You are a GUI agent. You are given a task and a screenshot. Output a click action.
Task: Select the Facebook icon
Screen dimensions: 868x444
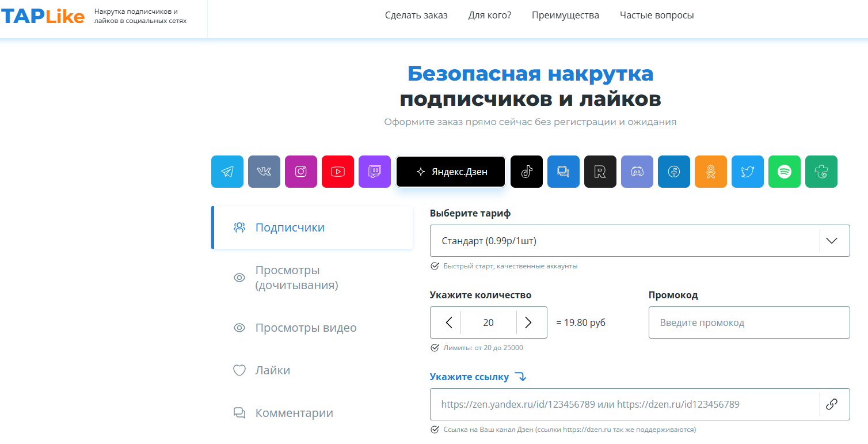pyautogui.click(x=674, y=172)
